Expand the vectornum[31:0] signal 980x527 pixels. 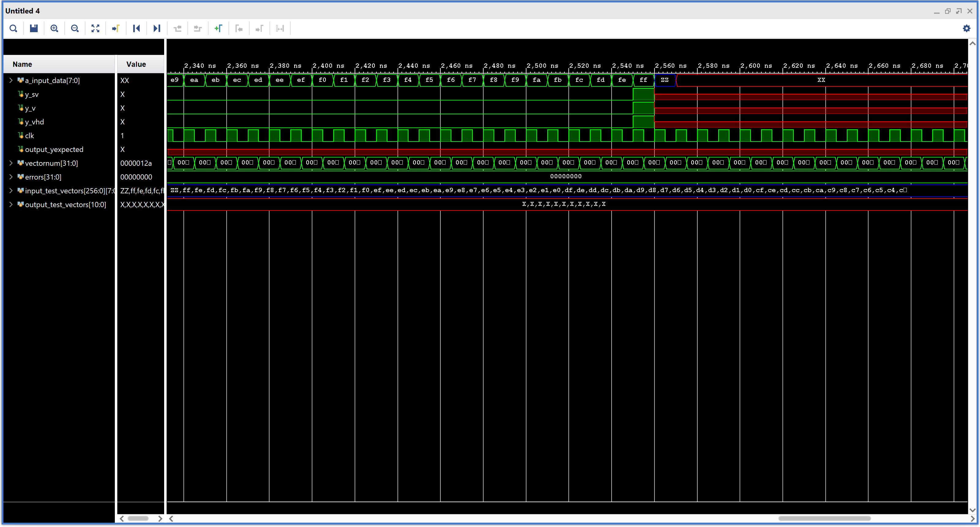point(11,163)
